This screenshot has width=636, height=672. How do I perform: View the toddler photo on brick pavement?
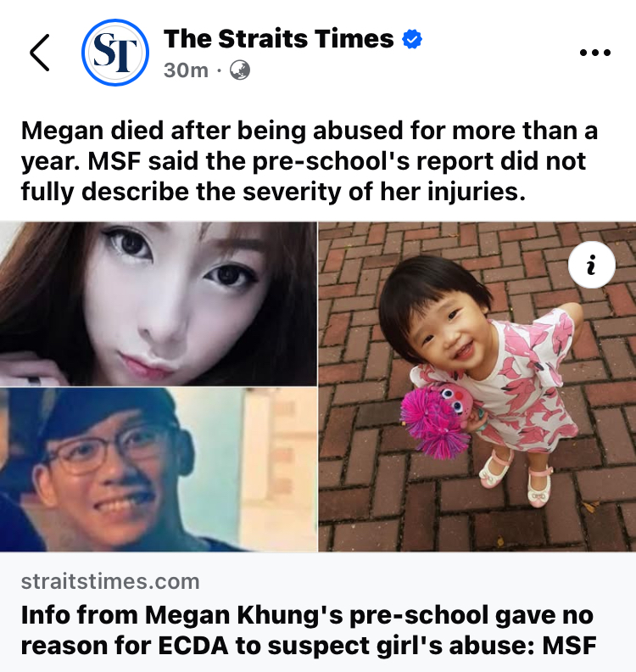coord(477,387)
